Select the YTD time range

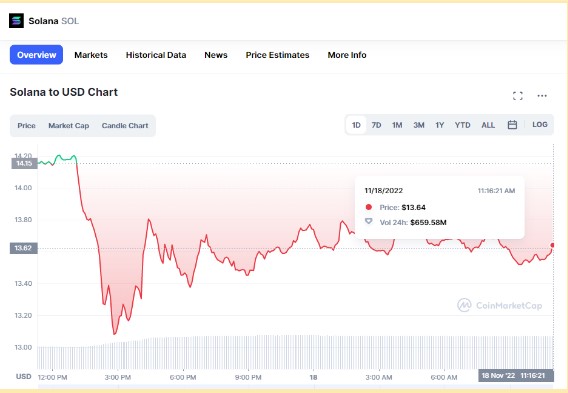click(x=463, y=125)
